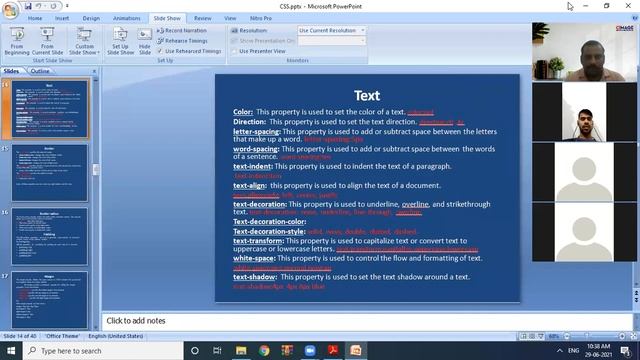Toggle Use Rehearsed Timings checkbox
Viewport: 640px width, 360px height.
(160, 51)
